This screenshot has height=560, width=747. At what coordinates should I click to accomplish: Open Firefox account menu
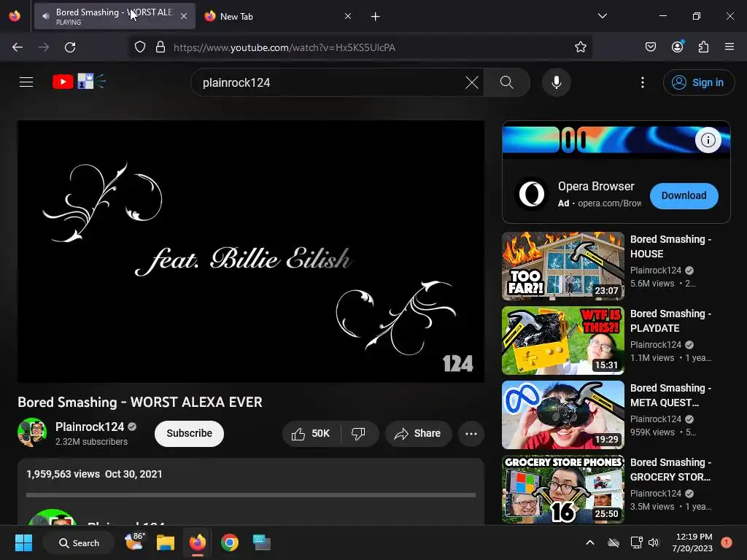tap(677, 47)
